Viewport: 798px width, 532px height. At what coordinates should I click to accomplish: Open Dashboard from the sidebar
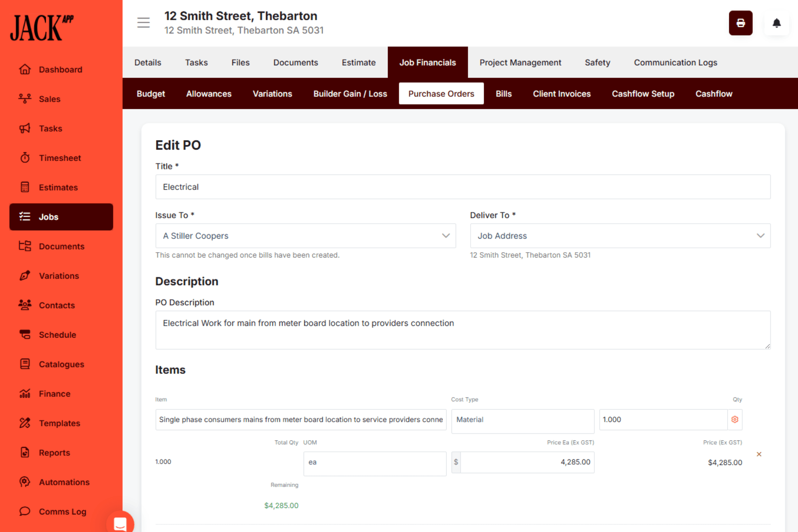point(60,70)
